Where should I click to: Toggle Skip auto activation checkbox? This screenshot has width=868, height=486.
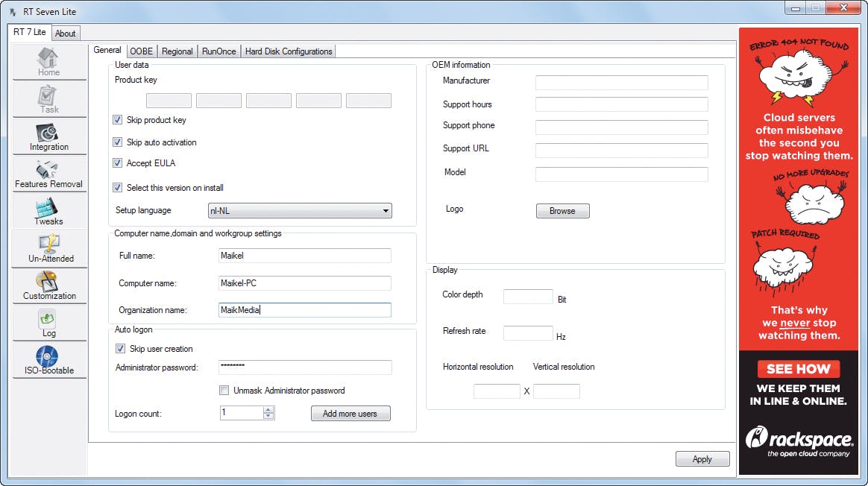click(x=117, y=142)
